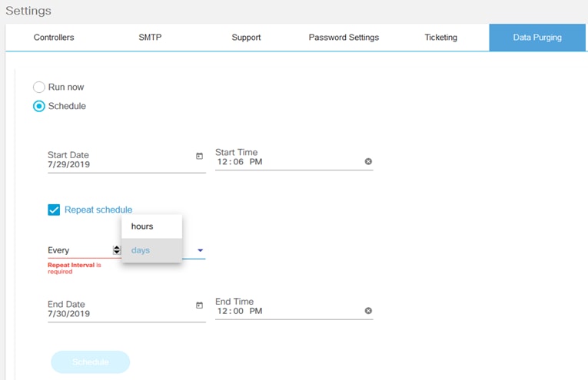Open the Start Date calendar picker icon
This screenshot has height=380, width=588.
(x=199, y=156)
